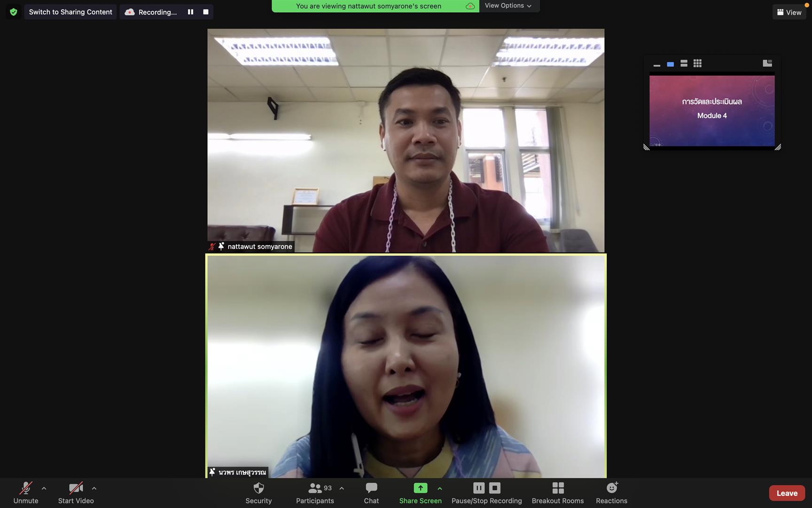Viewport: 812px width, 508px height.
Task: Open the Chat panel
Action: coord(371,493)
